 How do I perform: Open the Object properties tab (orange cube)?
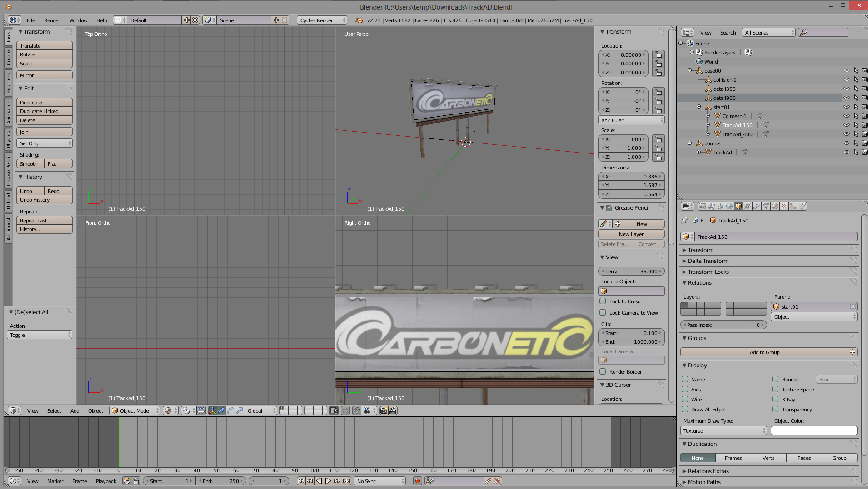pos(738,206)
